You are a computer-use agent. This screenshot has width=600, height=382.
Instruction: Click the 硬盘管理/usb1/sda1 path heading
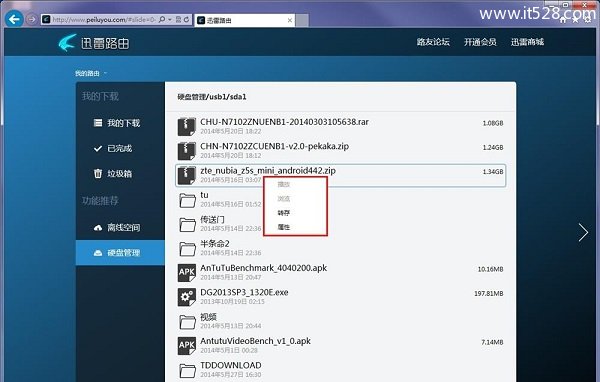pyautogui.click(x=212, y=97)
